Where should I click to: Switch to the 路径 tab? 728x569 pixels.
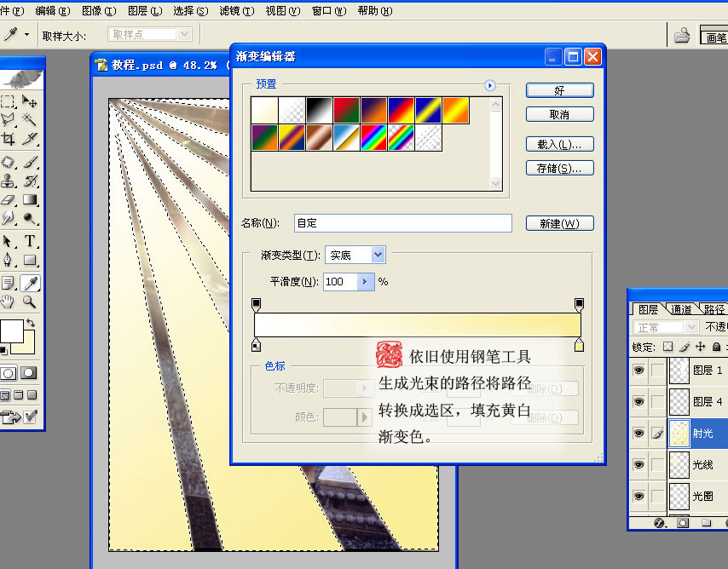pyautogui.click(x=714, y=309)
